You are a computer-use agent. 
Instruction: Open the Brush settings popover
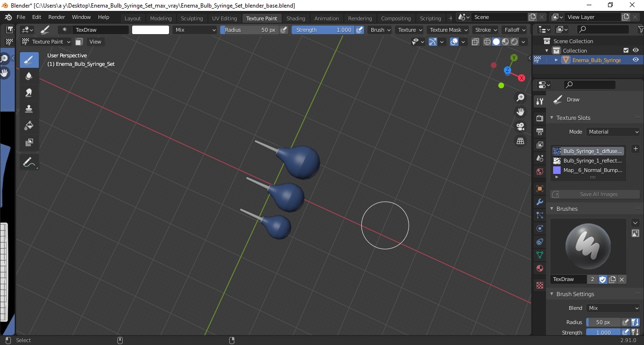coord(380,30)
